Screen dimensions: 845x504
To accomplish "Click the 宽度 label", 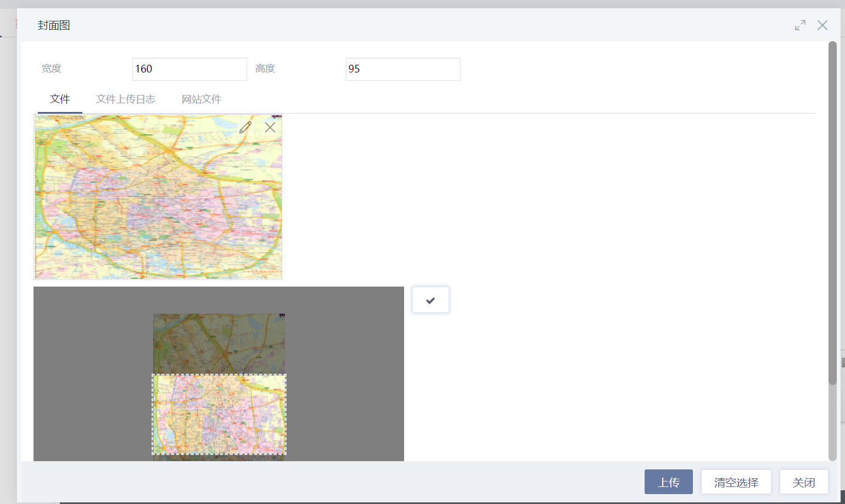I will [52, 69].
